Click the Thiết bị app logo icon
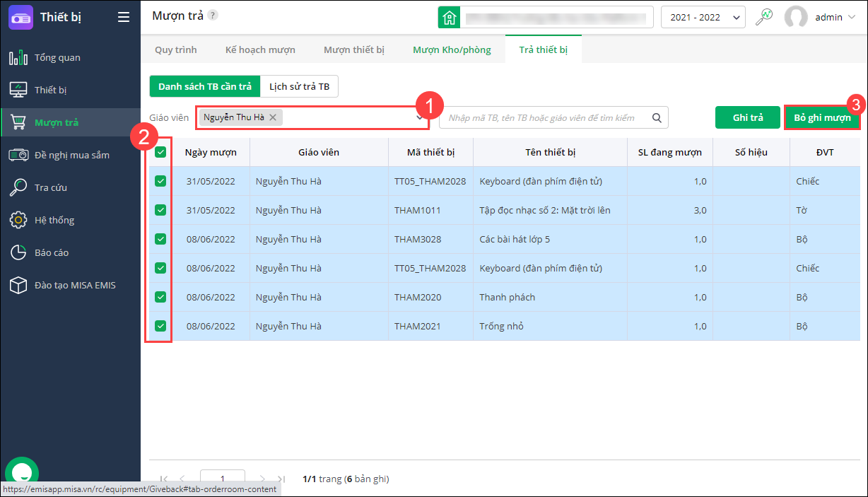Viewport: 868px width, 497px height. click(x=20, y=17)
